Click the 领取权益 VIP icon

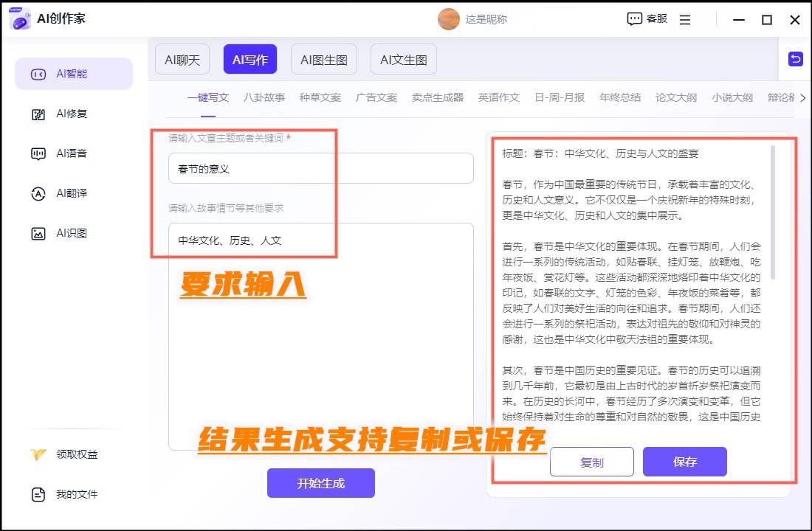tap(38, 454)
